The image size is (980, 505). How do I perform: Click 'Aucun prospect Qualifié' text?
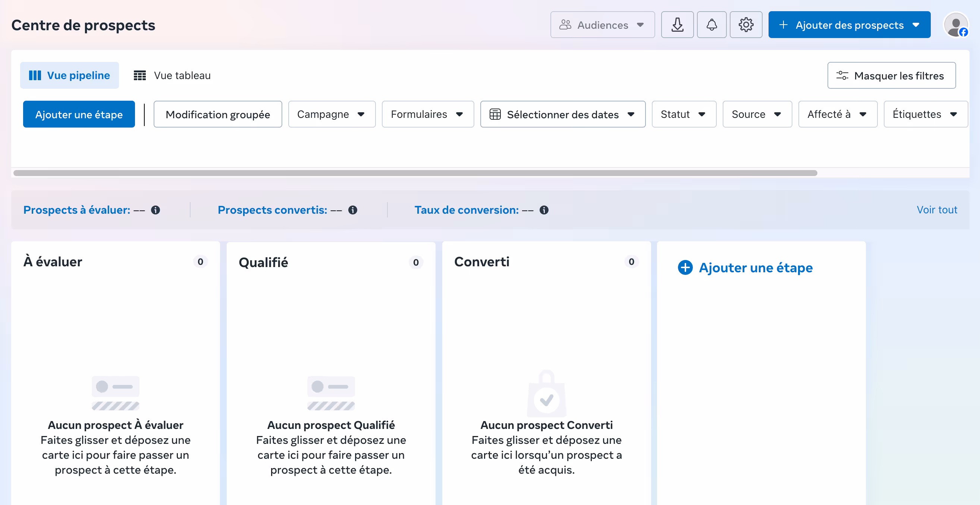point(331,425)
